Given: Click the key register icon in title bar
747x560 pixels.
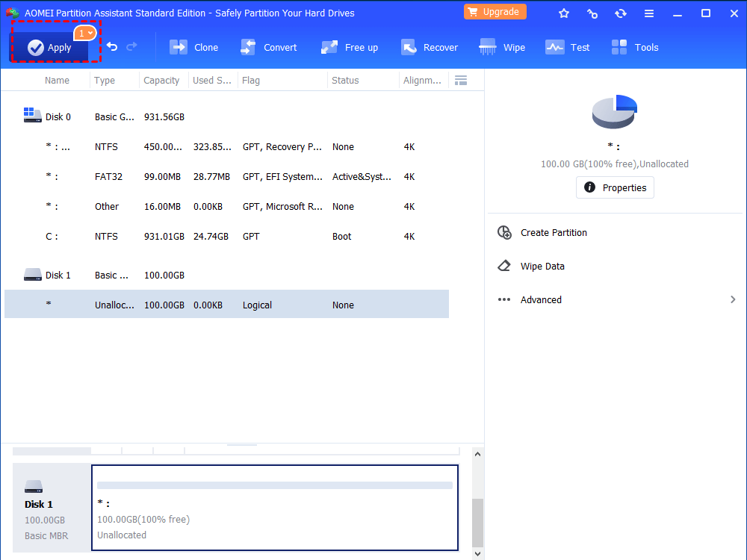Looking at the screenshot, I should pyautogui.click(x=592, y=13).
